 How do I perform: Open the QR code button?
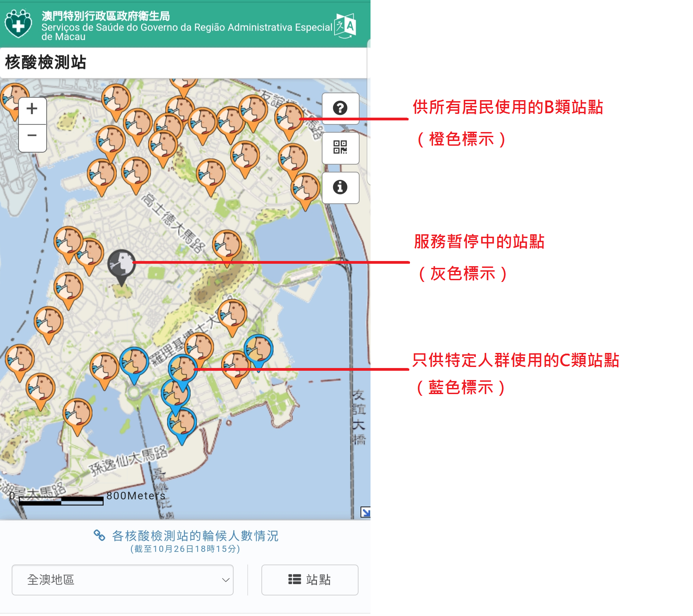pyautogui.click(x=340, y=147)
